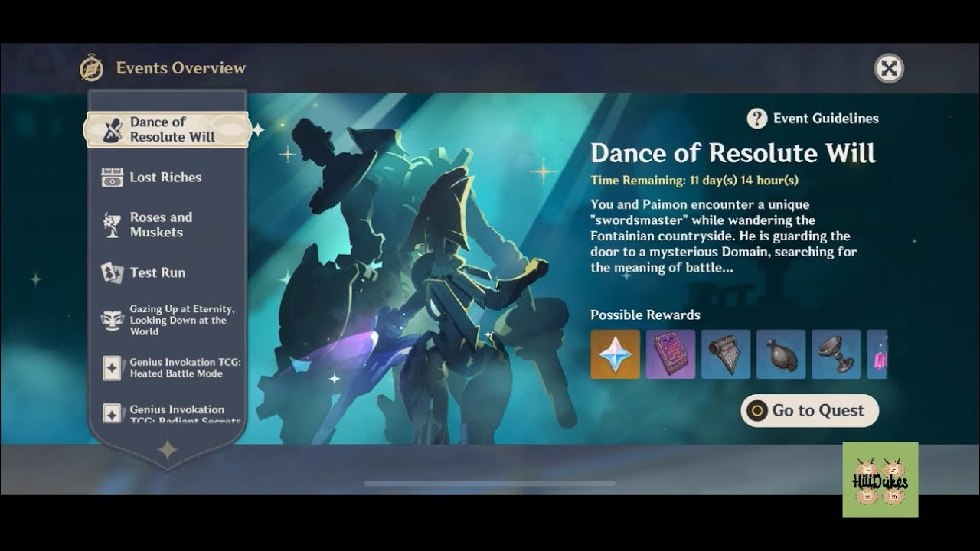Click the Heated Battle Mode card icon
980x551 pixels.
tap(113, 368)
